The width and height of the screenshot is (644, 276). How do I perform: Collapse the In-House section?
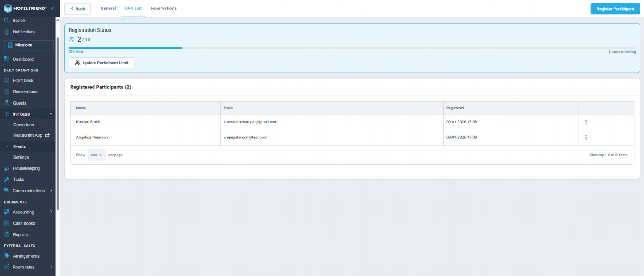[x=51, y=113]
